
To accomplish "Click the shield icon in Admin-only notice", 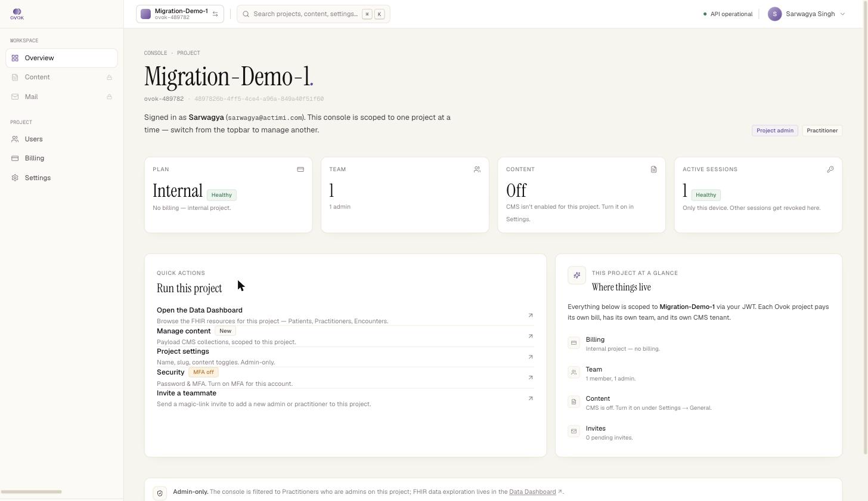I will pos(160,493).
